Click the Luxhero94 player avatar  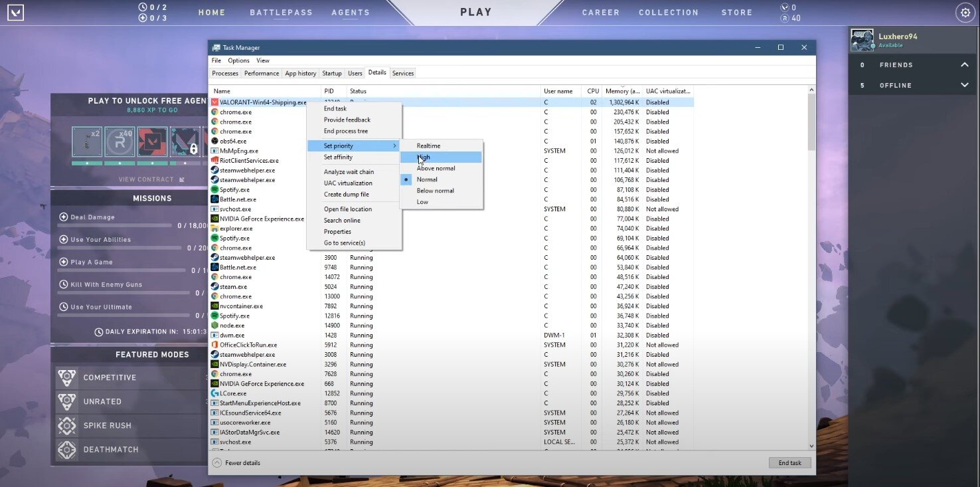coord(862,40)
